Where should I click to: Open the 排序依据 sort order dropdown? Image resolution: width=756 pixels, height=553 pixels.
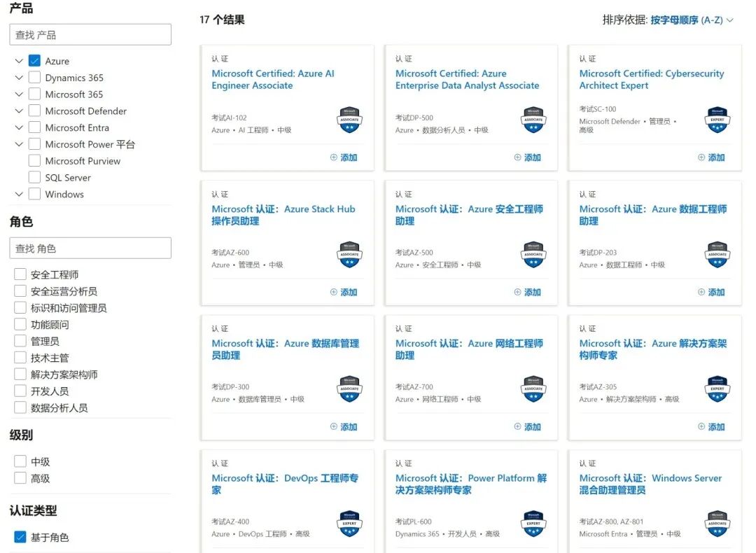click(x=692, y=20)
